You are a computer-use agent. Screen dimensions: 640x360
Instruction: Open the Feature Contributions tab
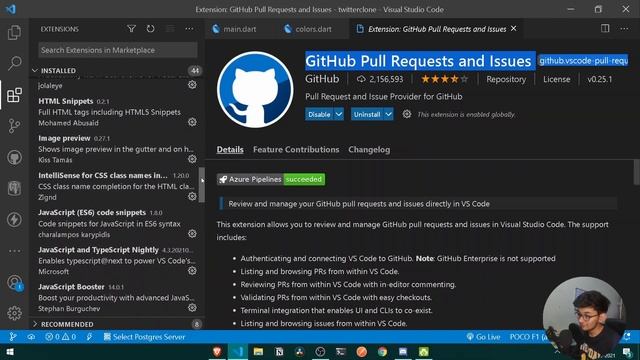pyautogui.click(x=296, y=150)
